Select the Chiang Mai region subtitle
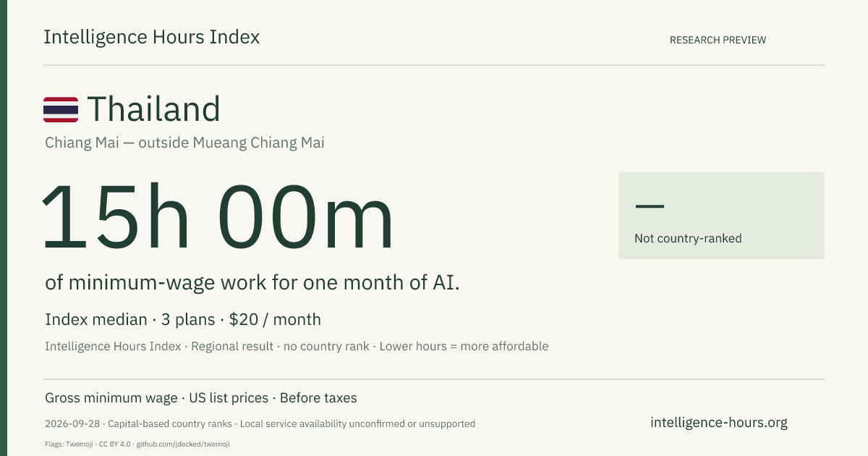Viewport: 868px width, 456px height. pyautogui.click(x=184, y=143)
